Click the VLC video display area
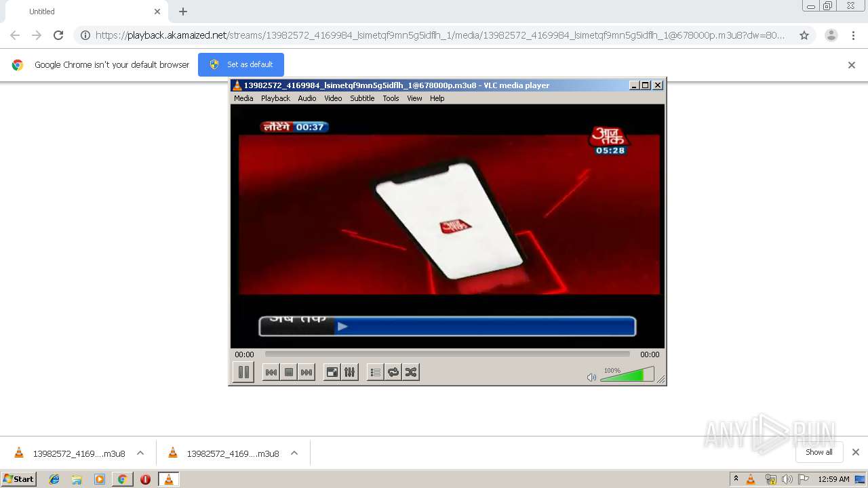The width and height of the screenshot is (868, 488). point(448,226)
